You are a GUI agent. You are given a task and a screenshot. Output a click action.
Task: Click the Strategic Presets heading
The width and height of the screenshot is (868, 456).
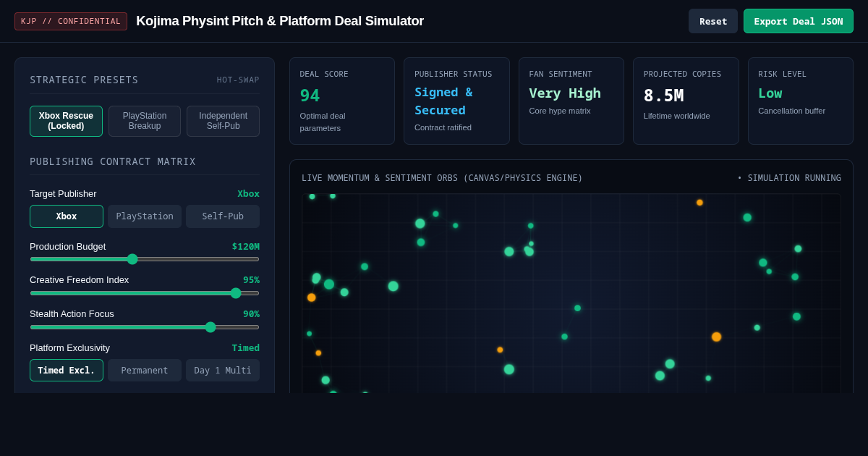click(84, 80)
